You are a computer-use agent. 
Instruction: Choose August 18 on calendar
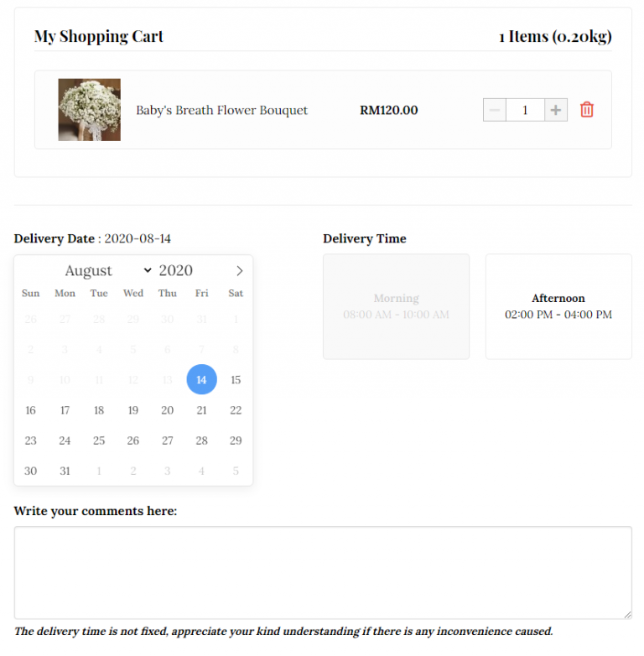click(x=99, y=410)
